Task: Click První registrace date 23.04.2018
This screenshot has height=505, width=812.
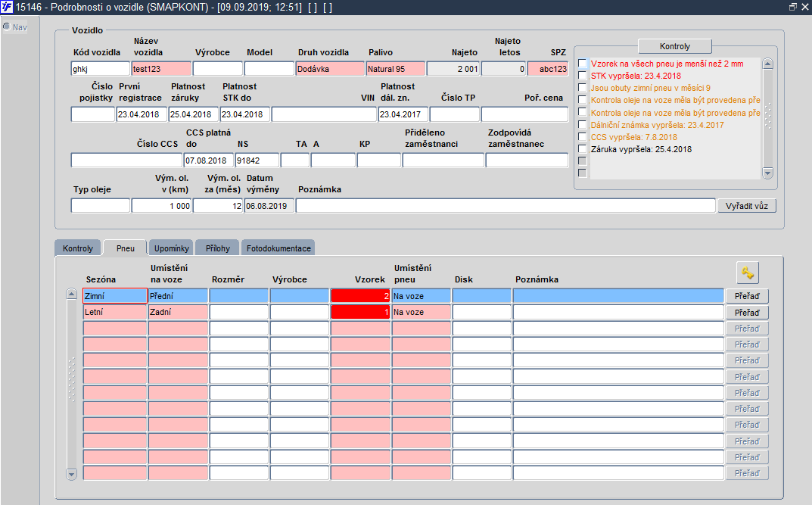Action: pyautogui.click(x=142, y=114)
